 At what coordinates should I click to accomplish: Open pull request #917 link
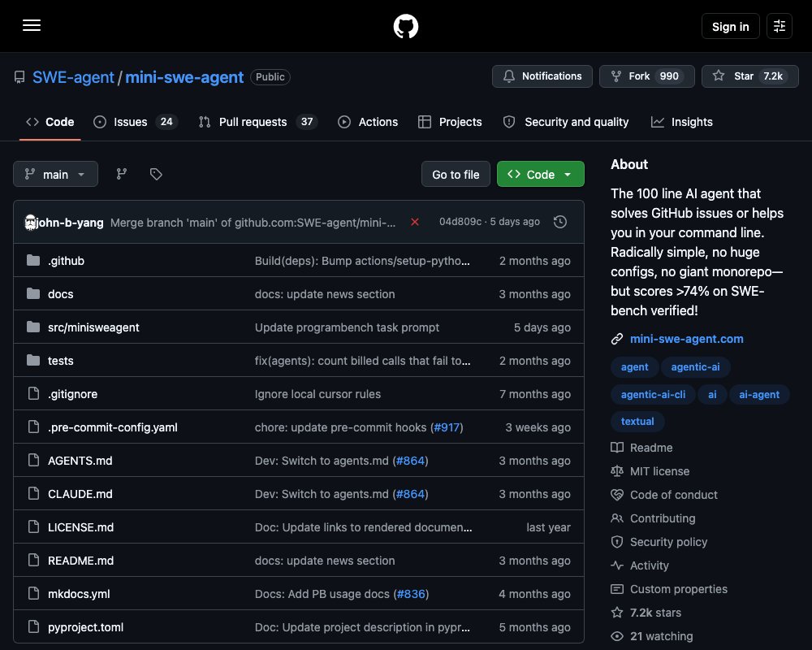(447, 427)
